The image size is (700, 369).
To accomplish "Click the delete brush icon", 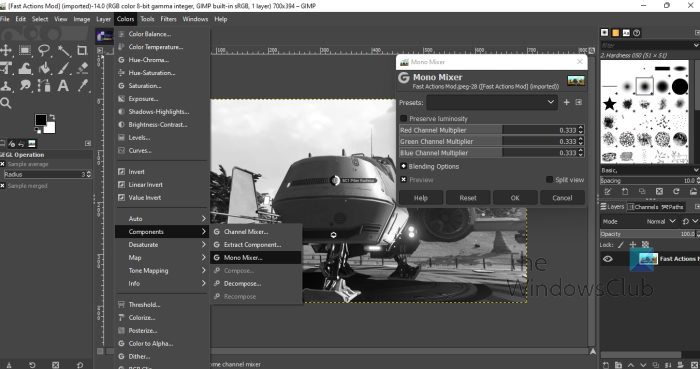I will 659,191.
